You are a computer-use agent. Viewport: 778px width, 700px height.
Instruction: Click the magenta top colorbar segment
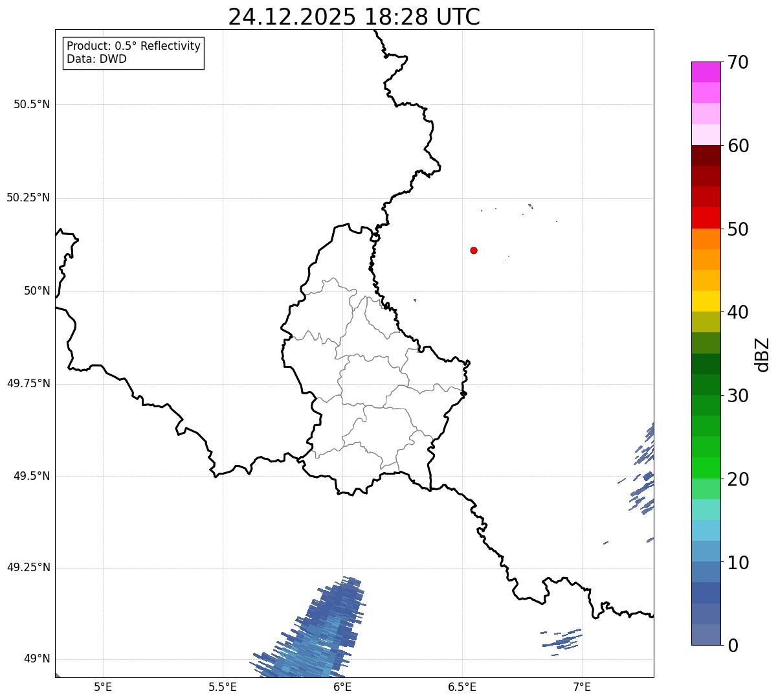coord(706,72)
